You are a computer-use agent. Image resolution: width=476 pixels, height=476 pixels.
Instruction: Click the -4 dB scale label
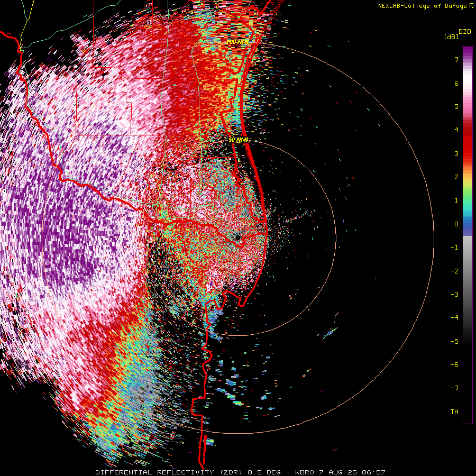pyautogui.click(x=454, y=318)
